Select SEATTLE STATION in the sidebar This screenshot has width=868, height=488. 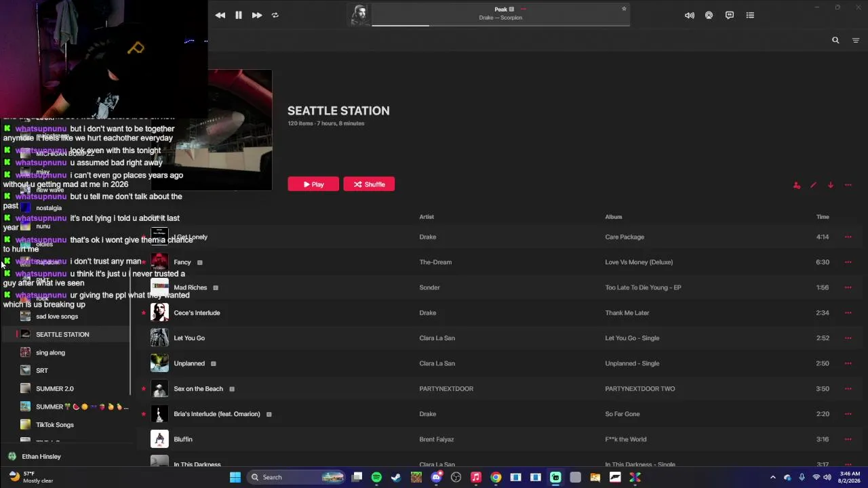tap(62, 334)
